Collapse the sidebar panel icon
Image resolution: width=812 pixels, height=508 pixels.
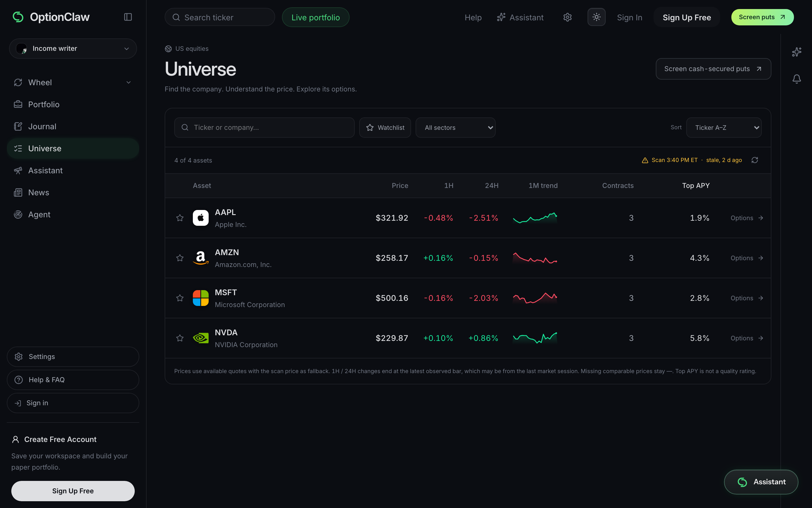coord(128,17)
